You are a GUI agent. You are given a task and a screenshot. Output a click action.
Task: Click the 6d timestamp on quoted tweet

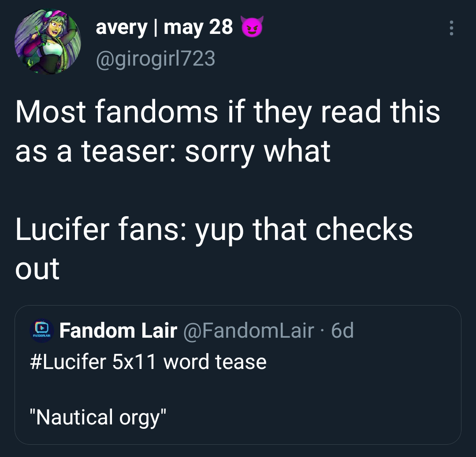(x=342, y=331)
